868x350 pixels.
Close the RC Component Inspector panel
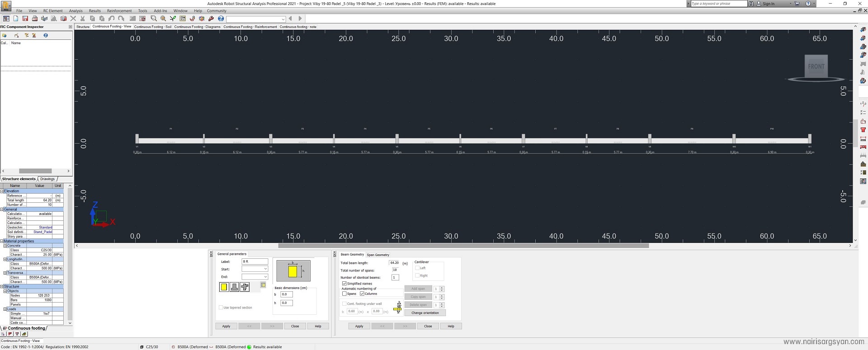[70, 27]
